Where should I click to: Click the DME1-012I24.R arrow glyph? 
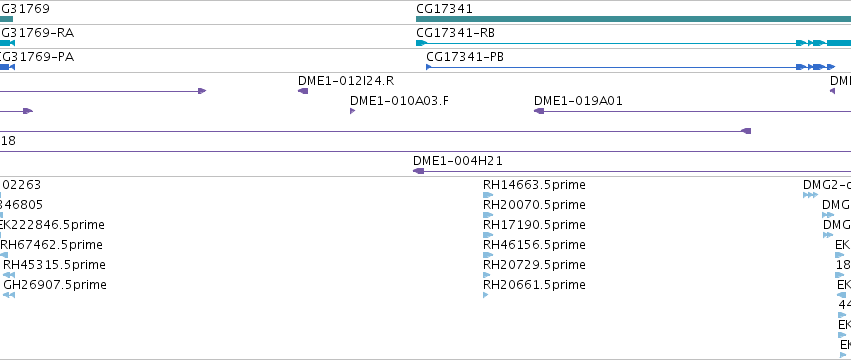(303, 91)
